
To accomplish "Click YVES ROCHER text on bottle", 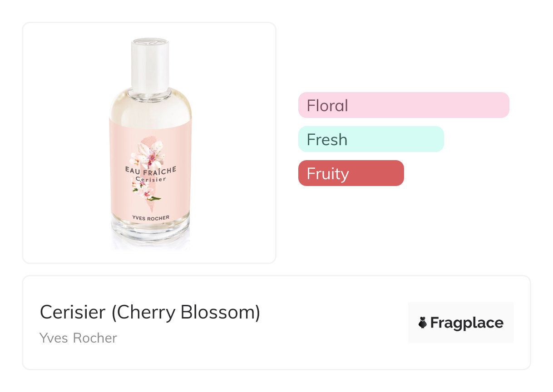I will (150, 218).
